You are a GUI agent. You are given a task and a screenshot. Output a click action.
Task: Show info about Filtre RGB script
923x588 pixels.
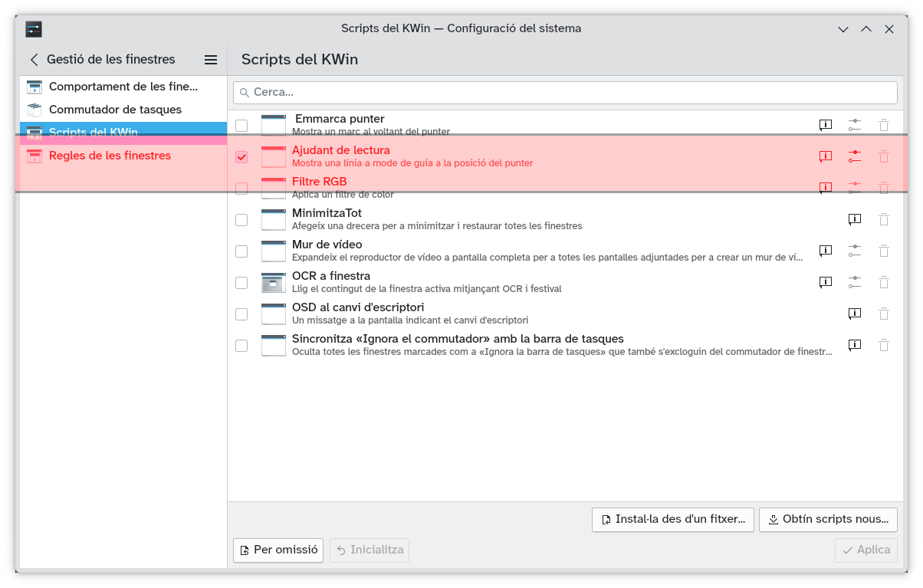pyautogui.click(x=826, y=188)
